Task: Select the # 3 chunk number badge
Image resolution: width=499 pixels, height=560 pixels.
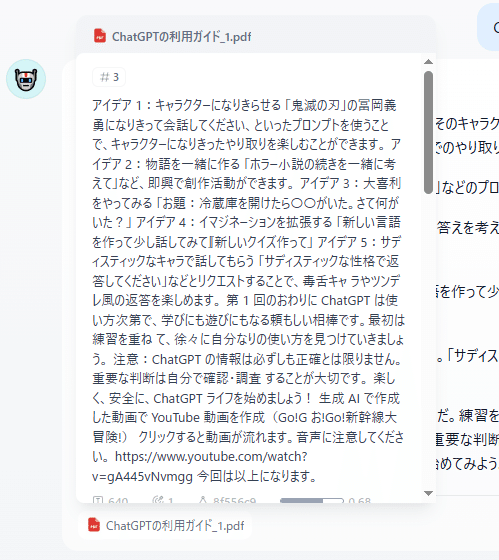Action: pyautogui.click(x=109, y=77)
